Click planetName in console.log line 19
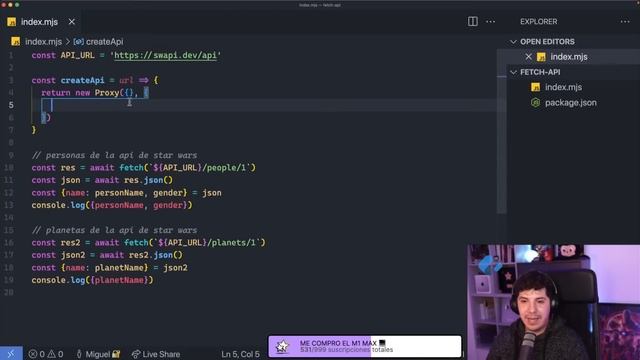 119,280
